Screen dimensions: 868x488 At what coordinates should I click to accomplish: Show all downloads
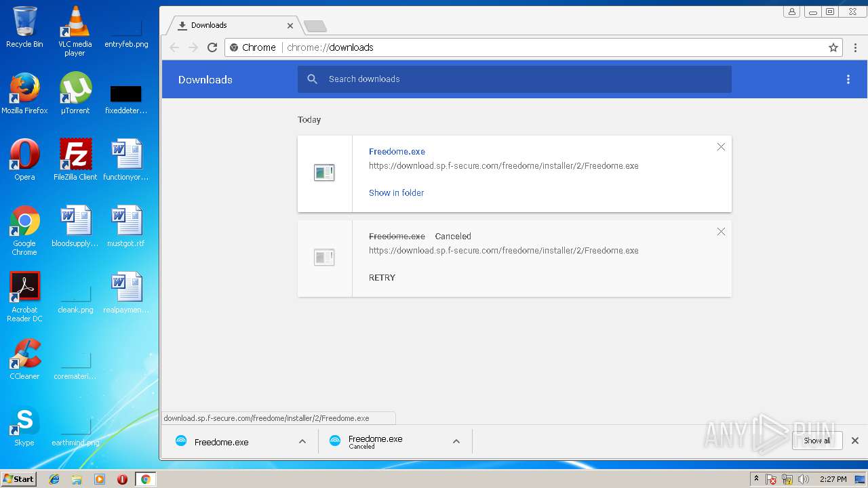(x=816, y=441)
